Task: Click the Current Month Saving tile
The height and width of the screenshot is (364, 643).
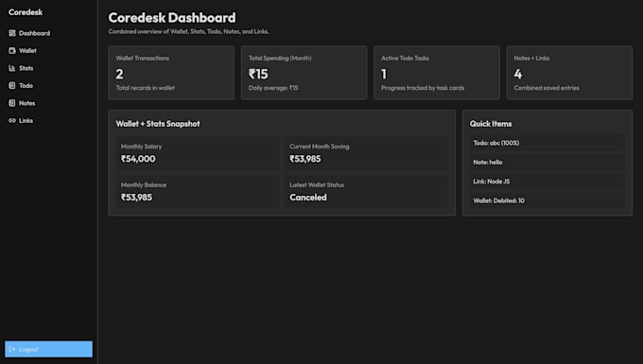Action: [366, 153]
